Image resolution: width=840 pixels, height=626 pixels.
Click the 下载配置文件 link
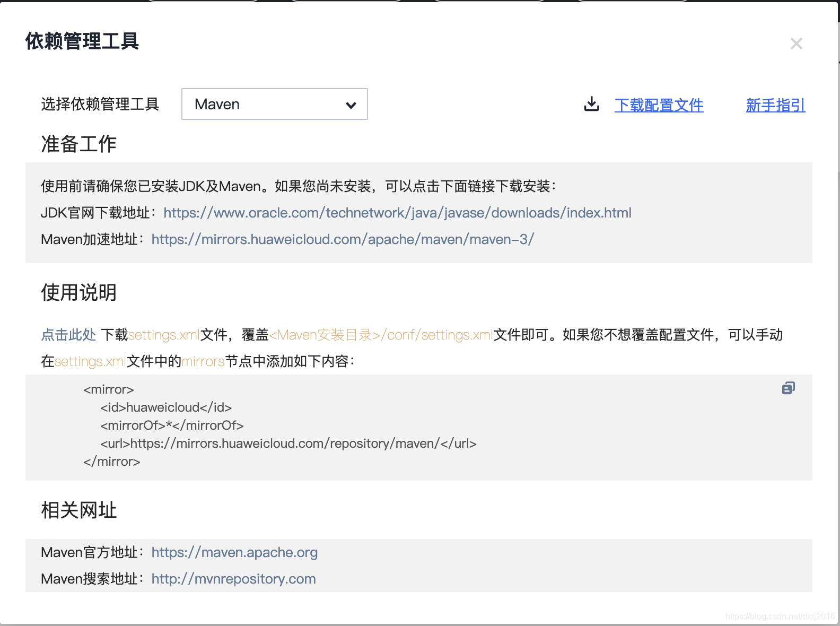click(x=659, y=105)
